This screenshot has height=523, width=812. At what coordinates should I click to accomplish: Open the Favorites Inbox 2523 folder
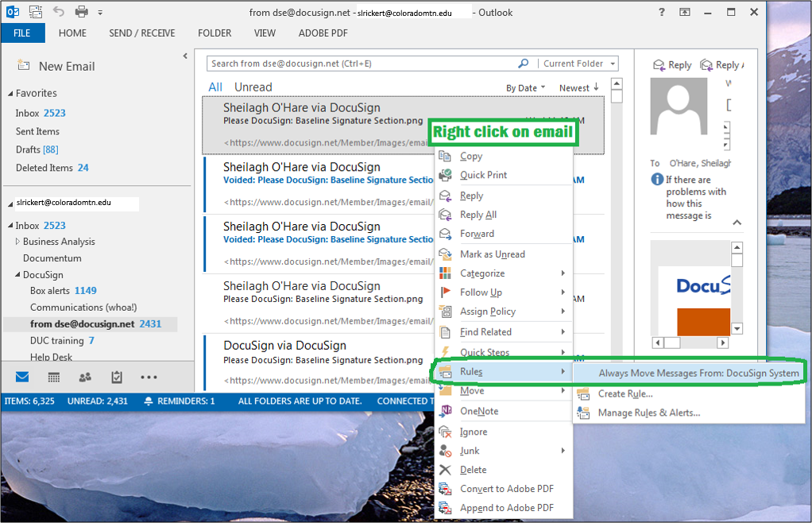coord(41,113)
